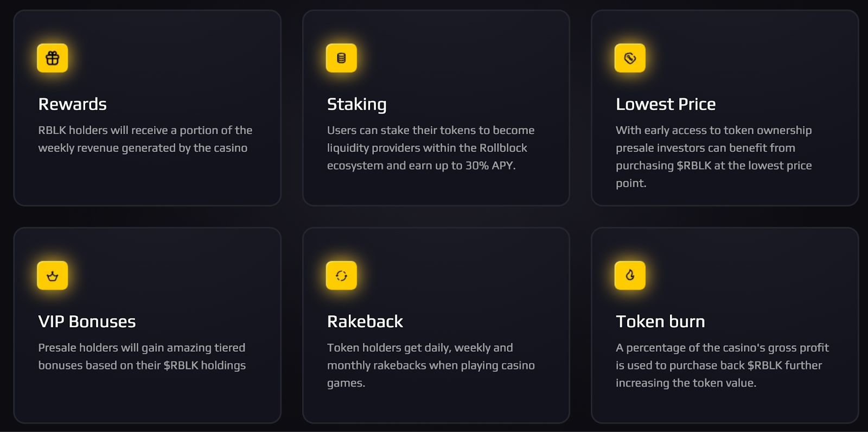
Task: Click the weekly revenue description under Rewards
Action: pos(145,139)
